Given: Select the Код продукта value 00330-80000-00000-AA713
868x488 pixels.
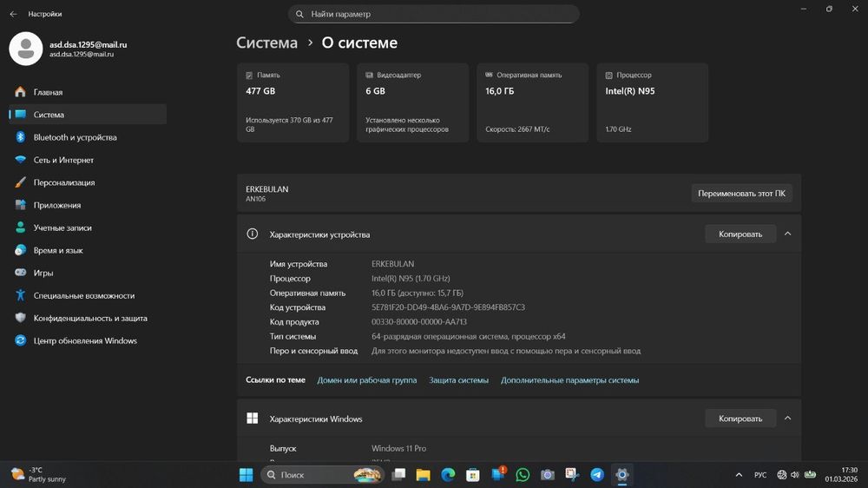Looking at the screenshot, I should (419, 322).
